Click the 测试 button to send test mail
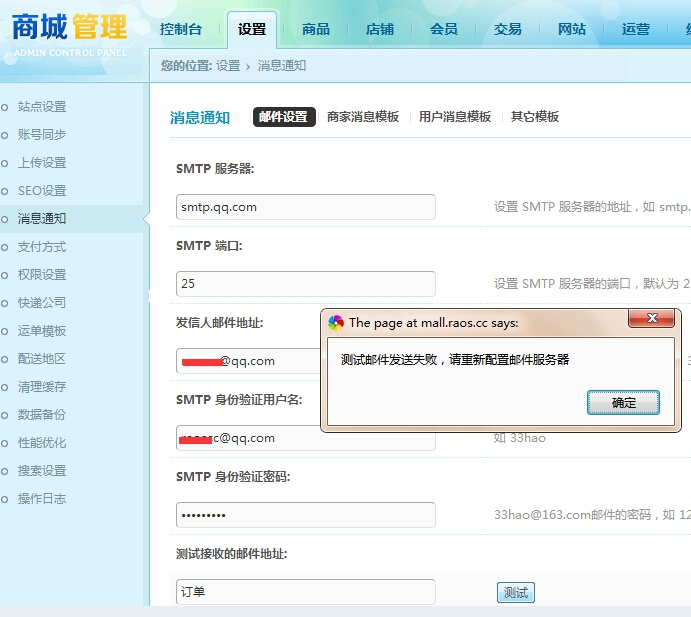Screen dimensions: 691x617 point(516,592)
